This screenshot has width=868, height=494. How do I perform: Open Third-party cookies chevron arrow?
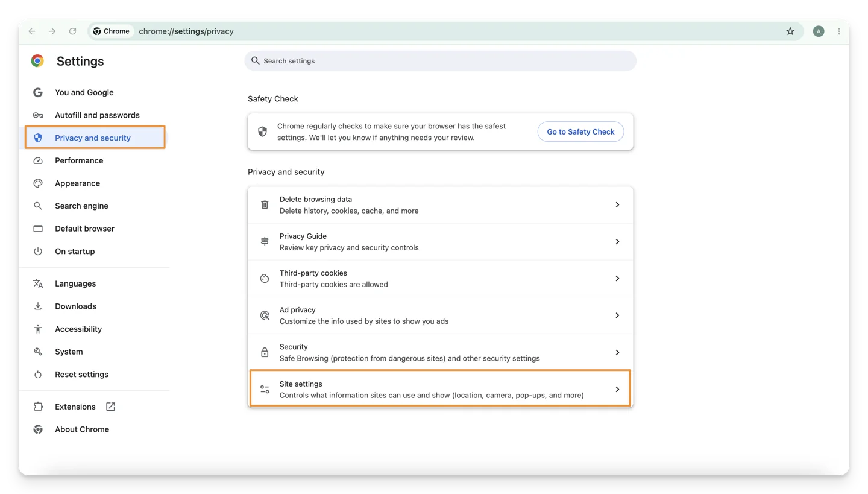pos(617,279)
